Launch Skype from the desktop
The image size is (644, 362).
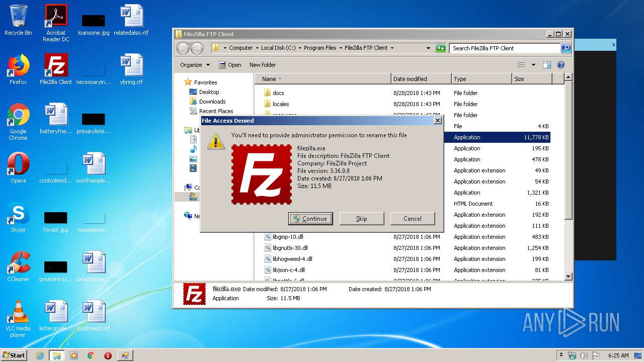pyautogui.click(x=18, y=217)
